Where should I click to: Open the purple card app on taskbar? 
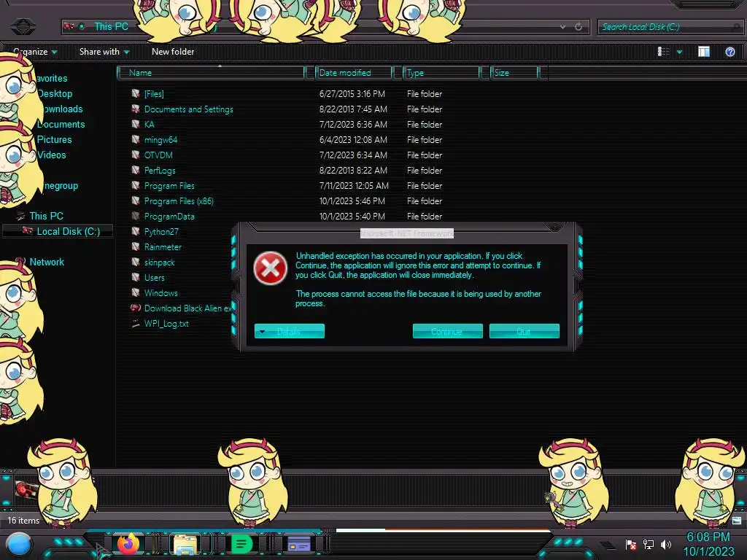(299, 544)
